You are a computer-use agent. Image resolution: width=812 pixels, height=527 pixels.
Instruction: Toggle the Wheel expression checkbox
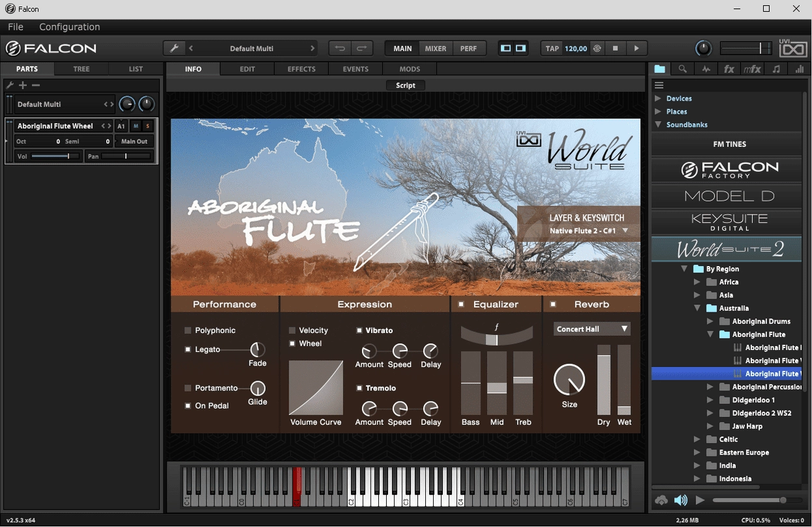(292, 344)
